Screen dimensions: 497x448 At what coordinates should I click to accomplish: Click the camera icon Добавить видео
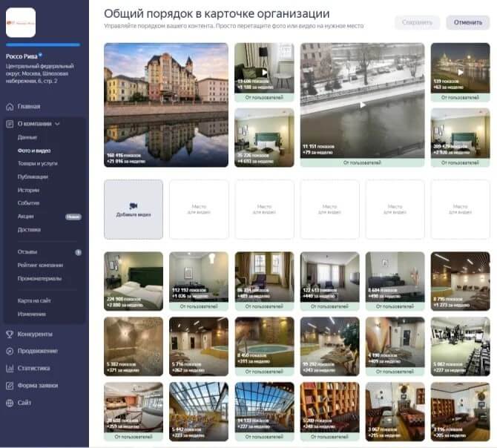coord(133,206)
